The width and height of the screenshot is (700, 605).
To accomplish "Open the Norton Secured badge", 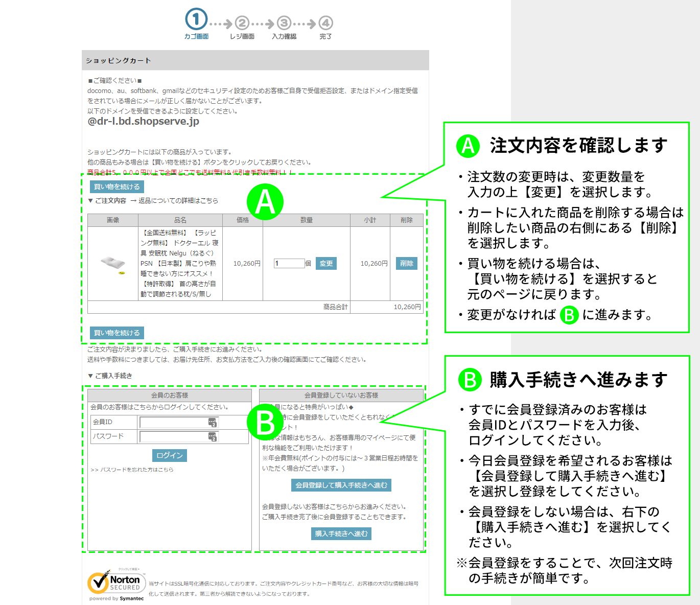I will click(116, 584).
